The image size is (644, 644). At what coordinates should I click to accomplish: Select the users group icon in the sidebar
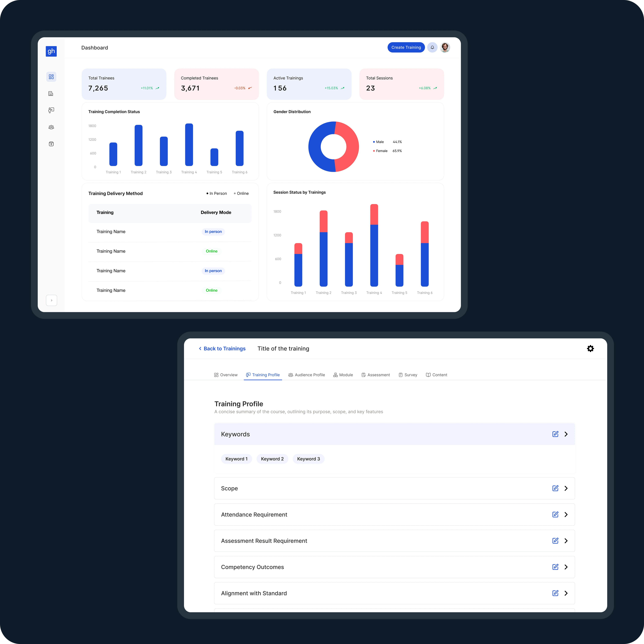coord(51,127)
